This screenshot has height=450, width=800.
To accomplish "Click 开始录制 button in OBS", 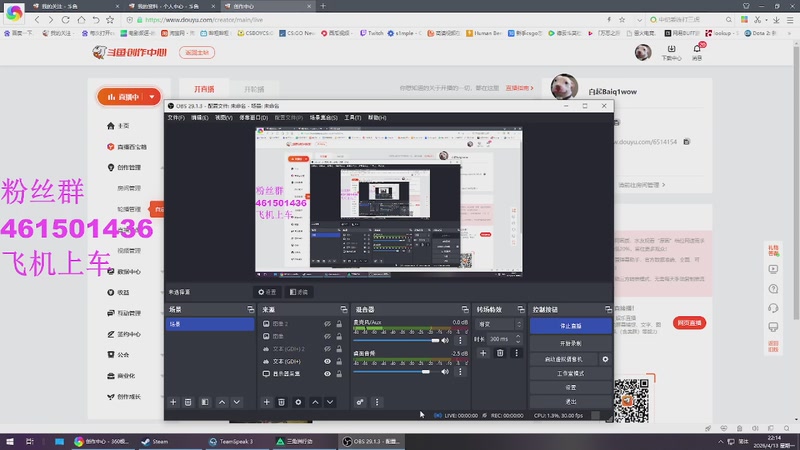I will [x=570, y=343].
